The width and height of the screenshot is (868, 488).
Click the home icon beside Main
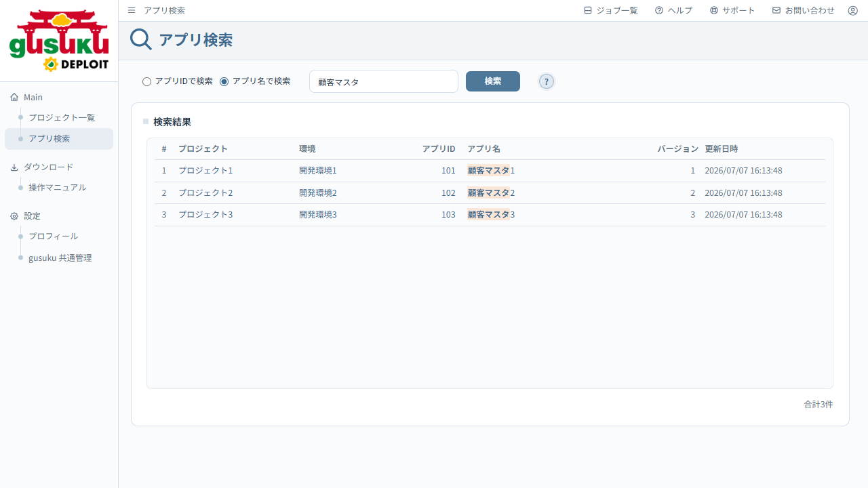[x=14, y=98]
